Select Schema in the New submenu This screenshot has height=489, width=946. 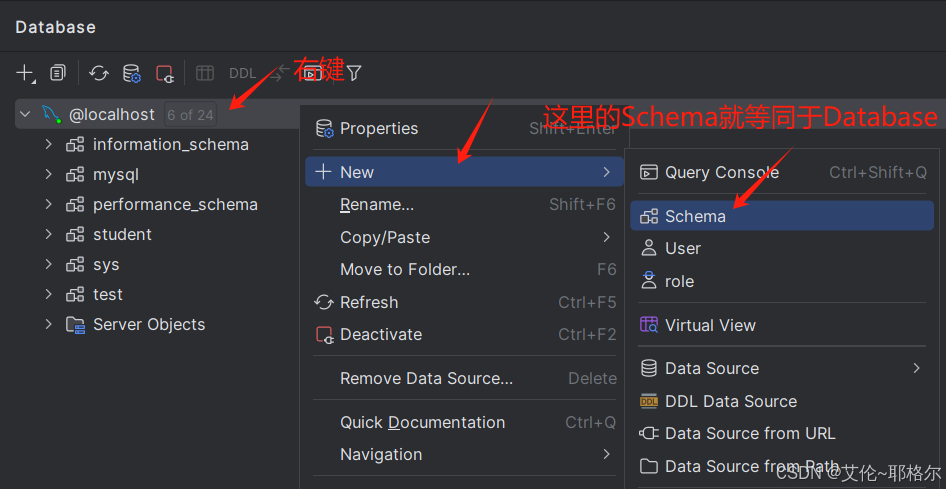coord(695,216)
